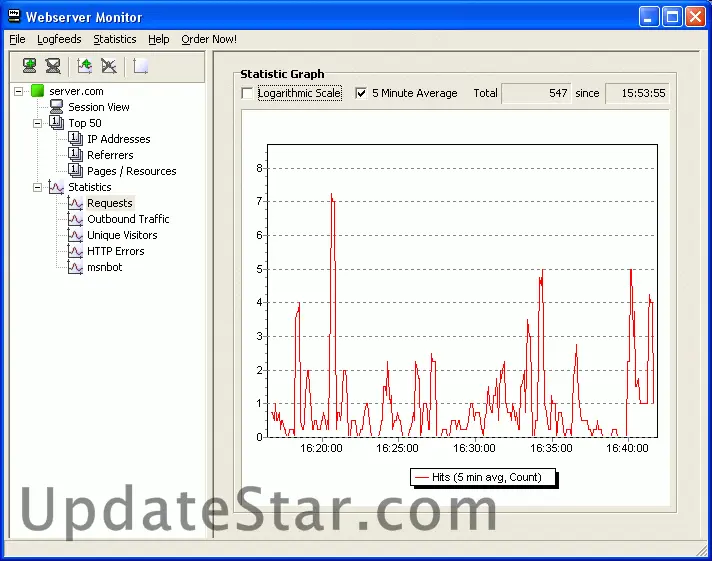712x561 pixels.
Task: Open the IP Addresses list
Action: (x=119, y=139)
